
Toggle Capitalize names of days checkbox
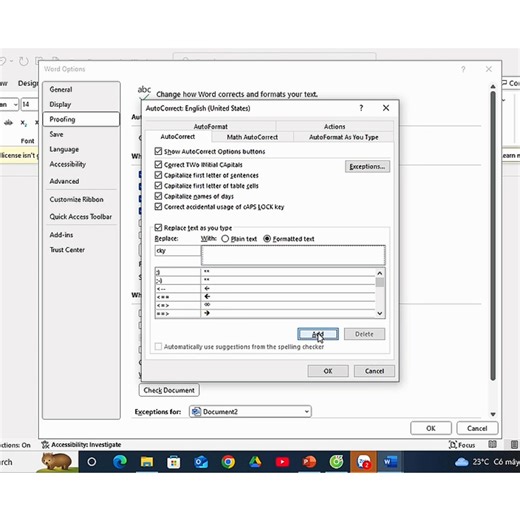[x=158, y=196]
